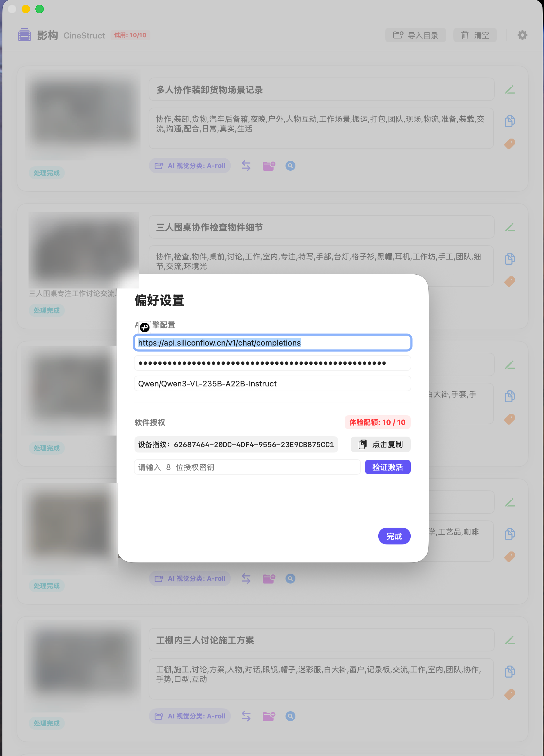Open the settings gear icon

tap(522, 35)
